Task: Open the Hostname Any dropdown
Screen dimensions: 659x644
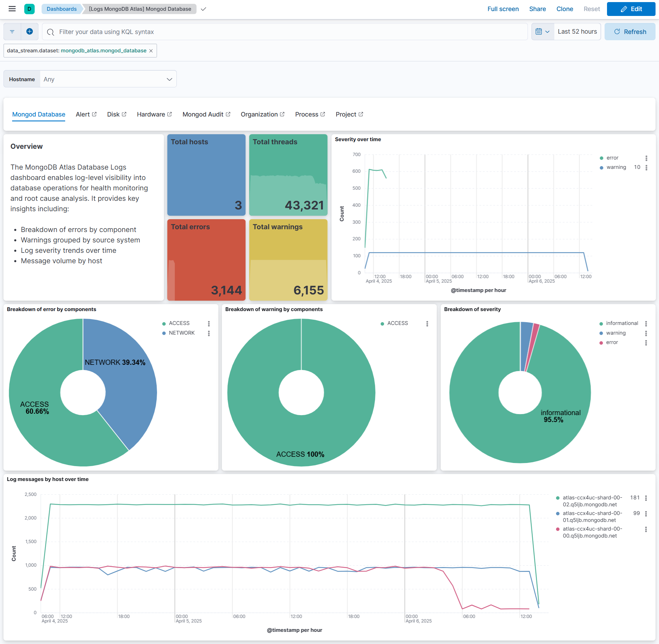Action: 108,79
